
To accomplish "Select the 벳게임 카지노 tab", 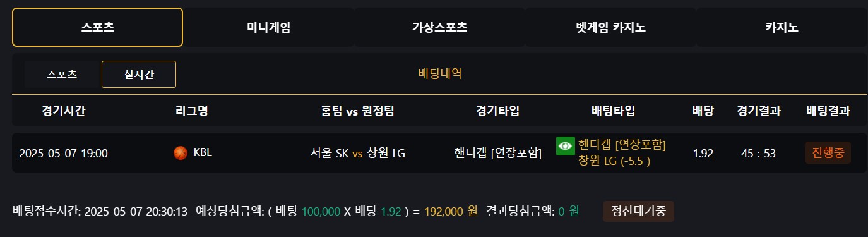I will click(x=610, y=27).
